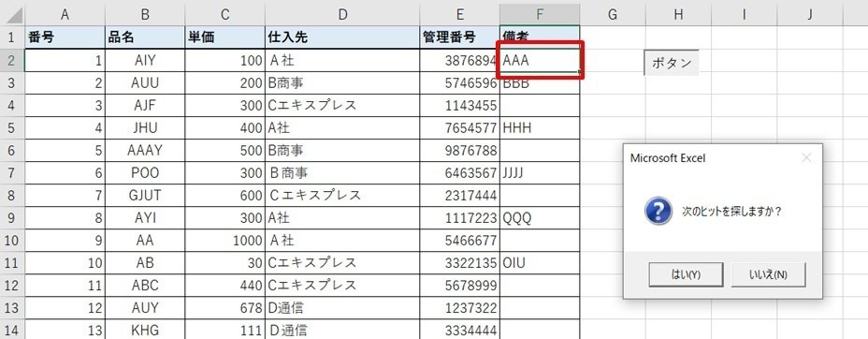Select supplier cell B商事 in row 3
The width and height of the screenshot is (868, 339).
pyautogui.click(x=342, y=83)
